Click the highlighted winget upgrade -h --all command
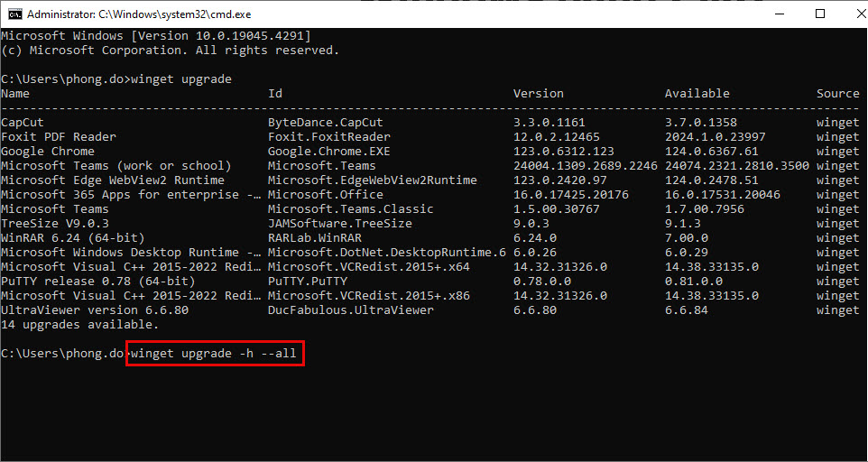The height and width of the screenshot is (462, 868). (x=213, y=354)
